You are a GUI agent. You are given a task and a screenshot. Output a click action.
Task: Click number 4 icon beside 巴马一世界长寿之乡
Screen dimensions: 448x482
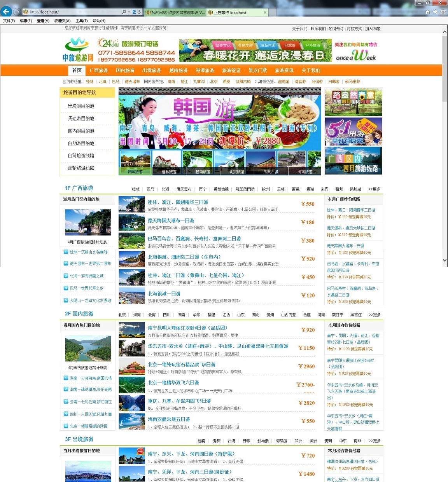point(66,288)
